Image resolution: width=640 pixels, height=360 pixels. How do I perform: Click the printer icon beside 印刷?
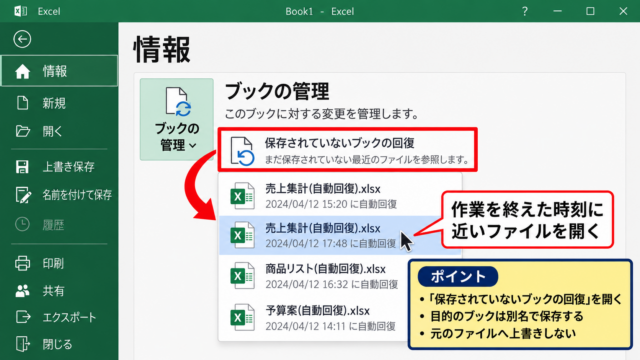(x=22, y=263)
